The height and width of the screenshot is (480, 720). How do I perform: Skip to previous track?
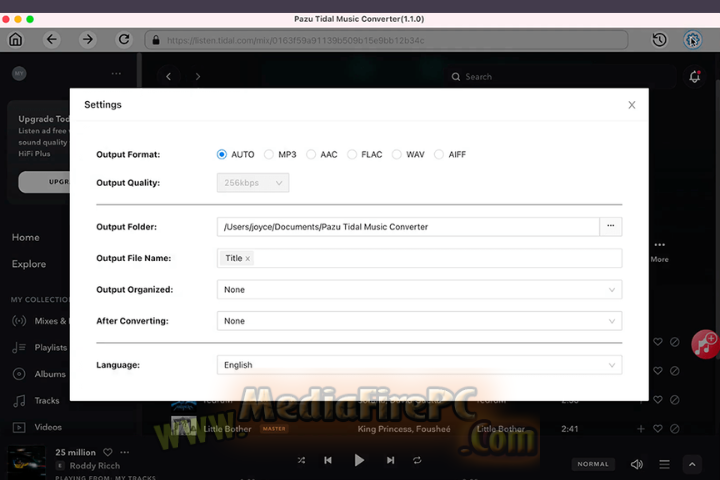(328, 460)
